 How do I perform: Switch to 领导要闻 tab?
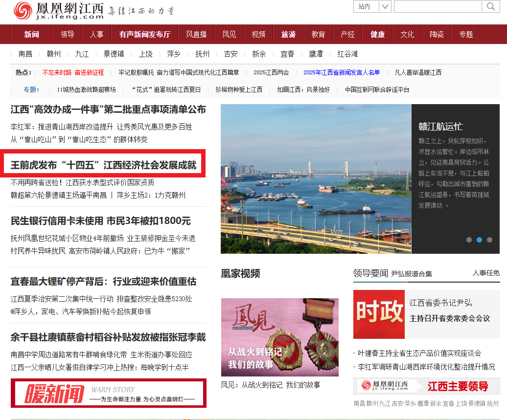pos(370,273)
